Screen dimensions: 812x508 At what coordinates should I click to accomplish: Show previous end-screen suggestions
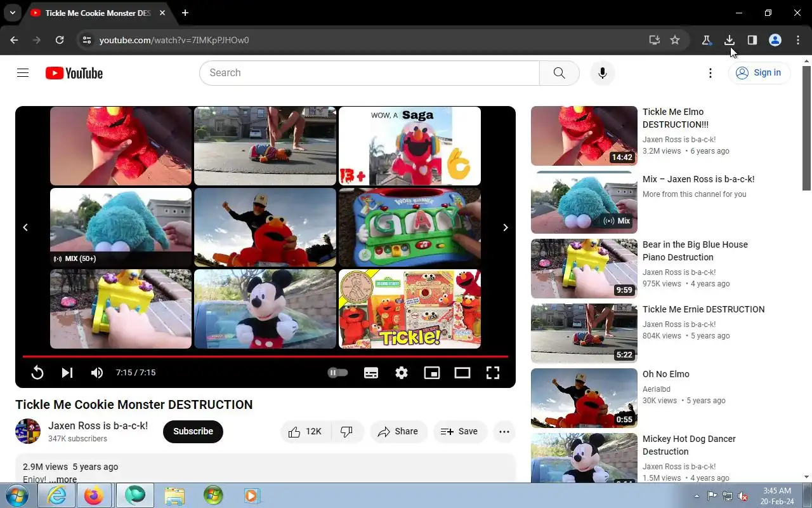click(x=25, y=227)
